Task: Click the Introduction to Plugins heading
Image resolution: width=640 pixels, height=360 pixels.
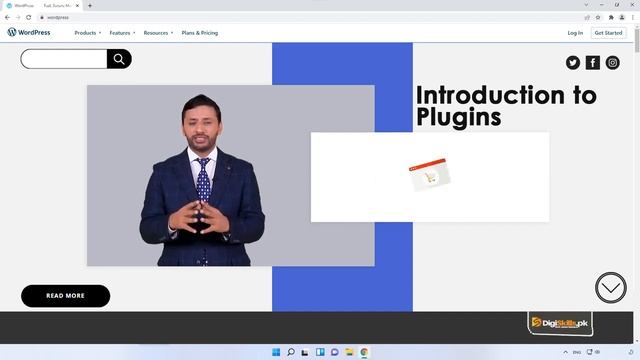Action: tap(506, 106)
